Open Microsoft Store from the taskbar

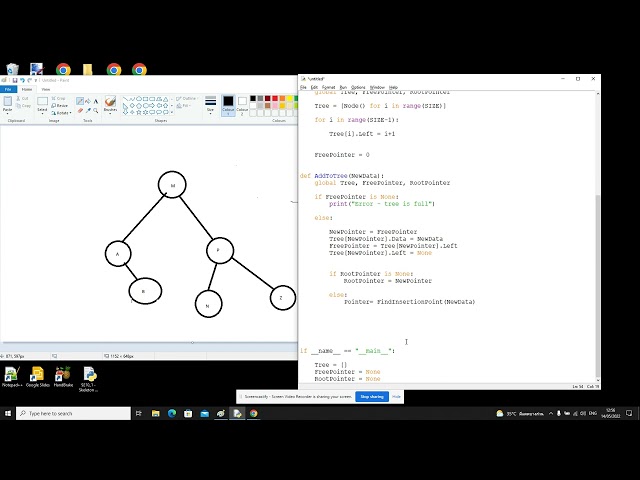[188, 413]
